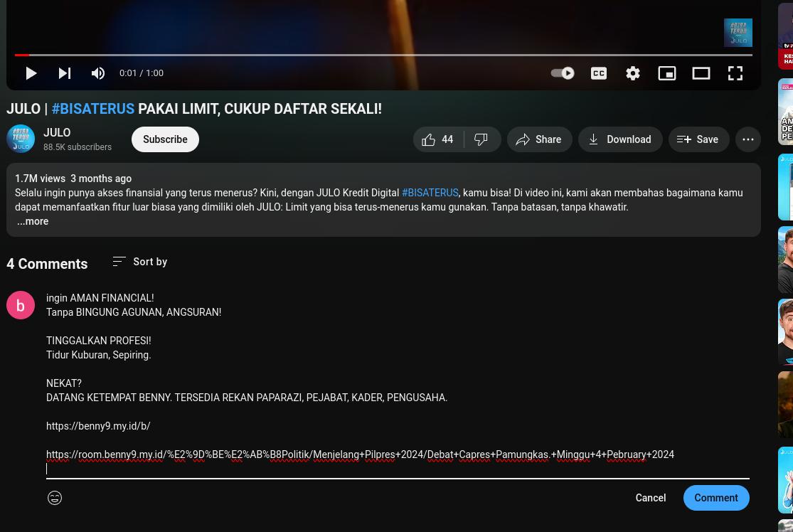Share this video

point(539,139)
